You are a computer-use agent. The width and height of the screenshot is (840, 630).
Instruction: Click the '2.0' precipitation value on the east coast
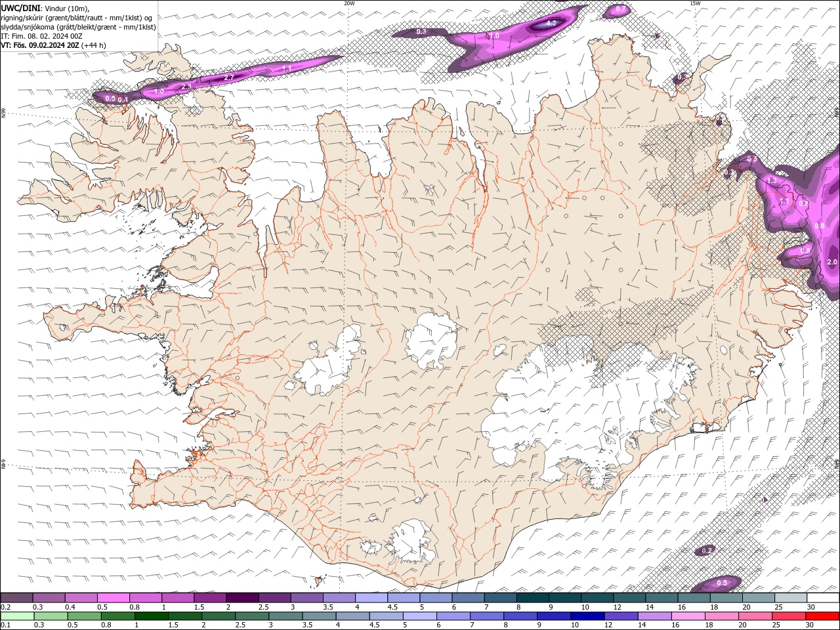(x=832, y=262)
